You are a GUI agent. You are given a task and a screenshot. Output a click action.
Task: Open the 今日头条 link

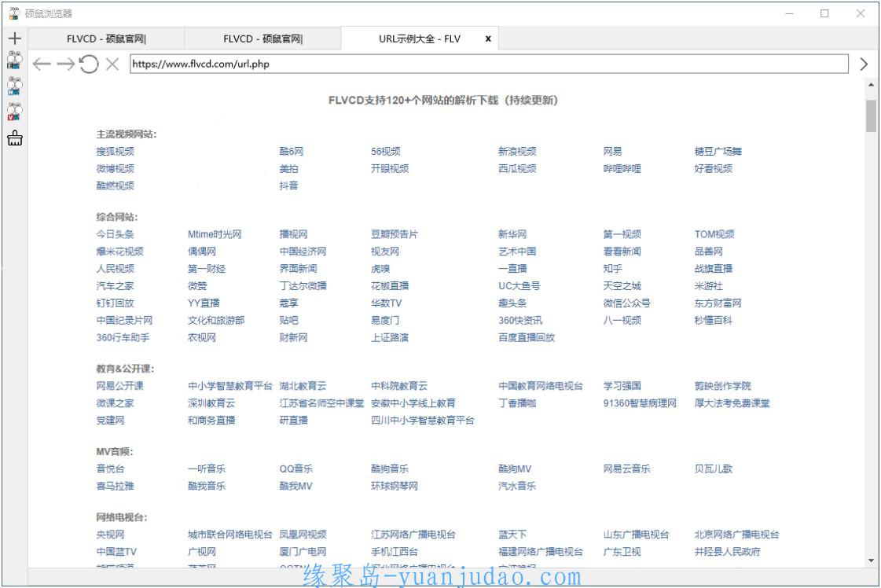click(116, 234)
